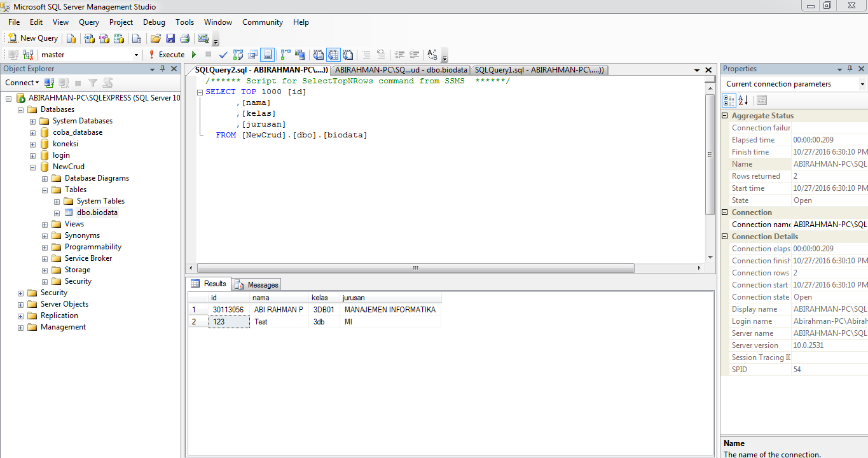Select the Results to Grid icon
This screenshot has width=868, height=458.
[x=333, y=55]
